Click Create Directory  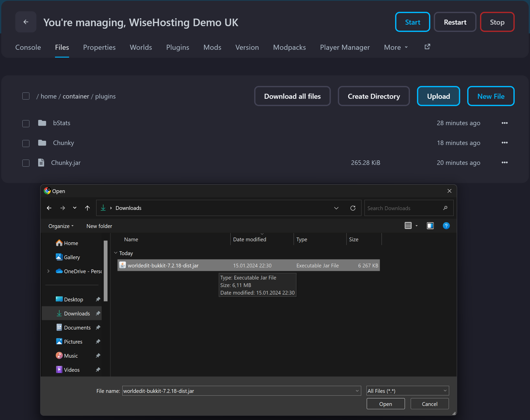tap(374, 96)
